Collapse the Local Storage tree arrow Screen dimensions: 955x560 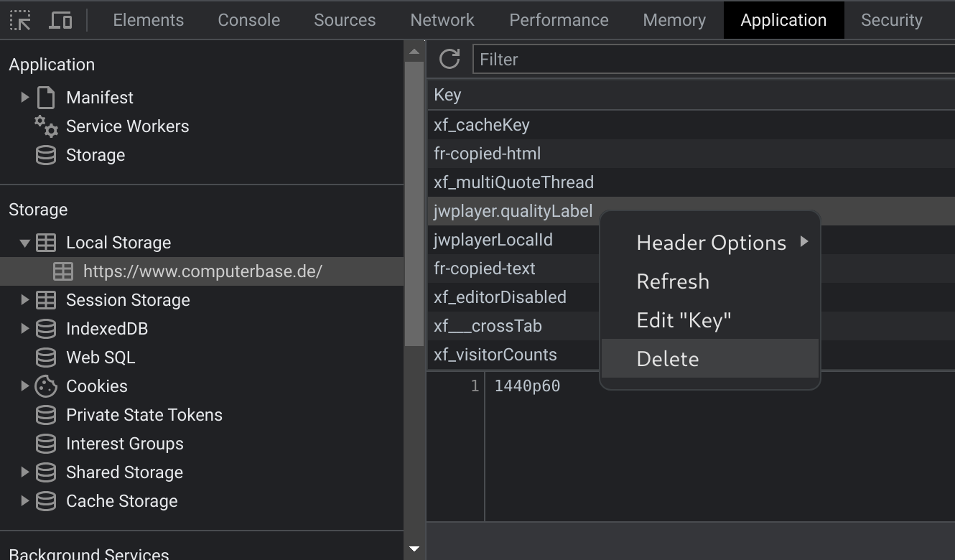25,243
